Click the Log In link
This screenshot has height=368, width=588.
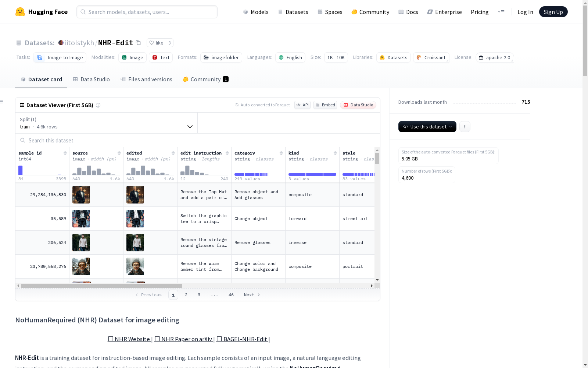point(525,12)
